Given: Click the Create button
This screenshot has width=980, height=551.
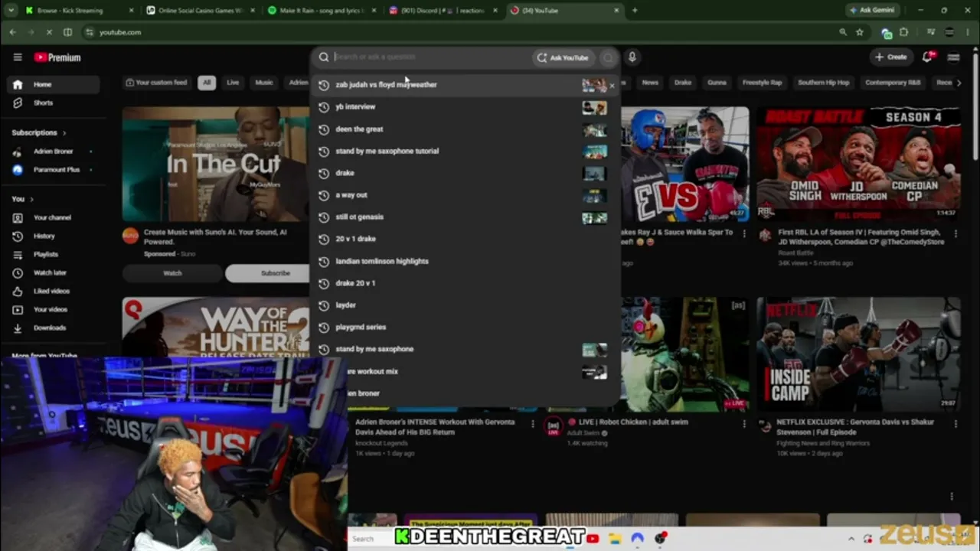Looking at the screenshot, I should click(891, 57).
